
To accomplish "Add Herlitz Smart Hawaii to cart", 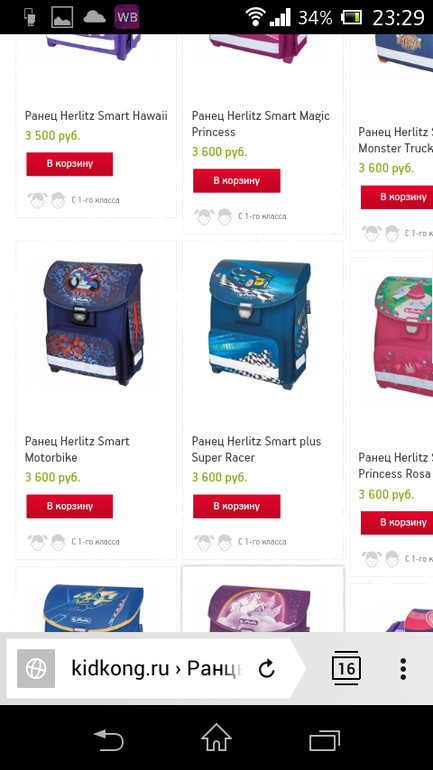I will (70, 164).
